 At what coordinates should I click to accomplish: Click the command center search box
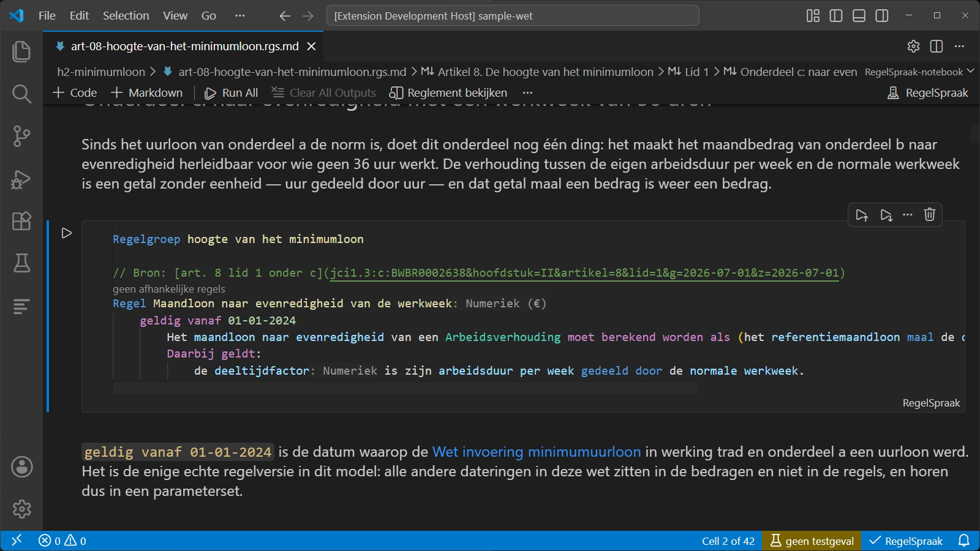[513, 16]
